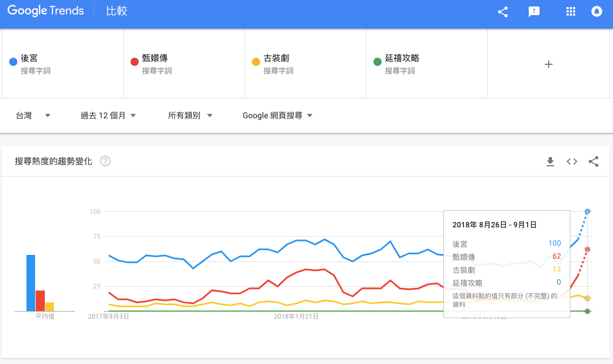
Task: Open the help tooltip next to 搜尋熱度的趨勢變化
Action: pos(105,161)
